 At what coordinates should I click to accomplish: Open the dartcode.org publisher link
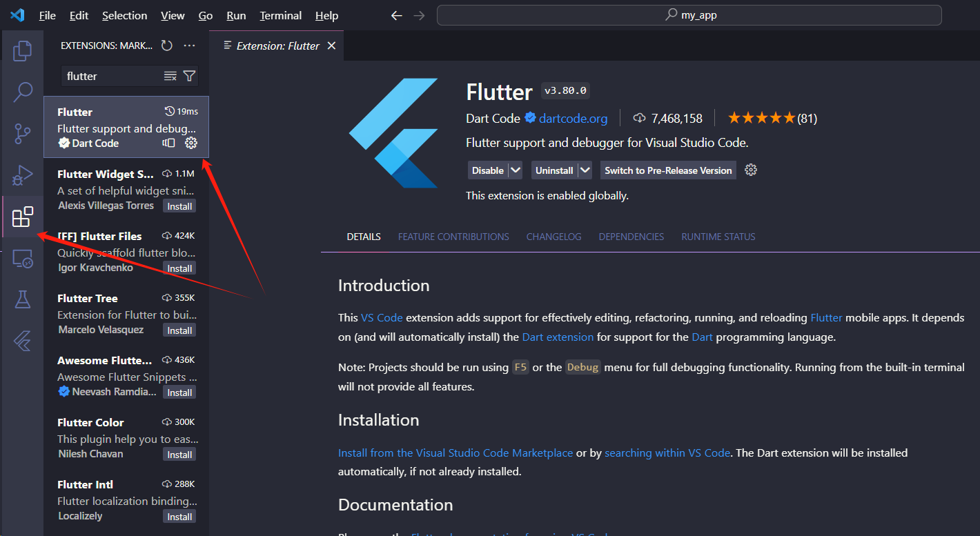tap(573, 119)
